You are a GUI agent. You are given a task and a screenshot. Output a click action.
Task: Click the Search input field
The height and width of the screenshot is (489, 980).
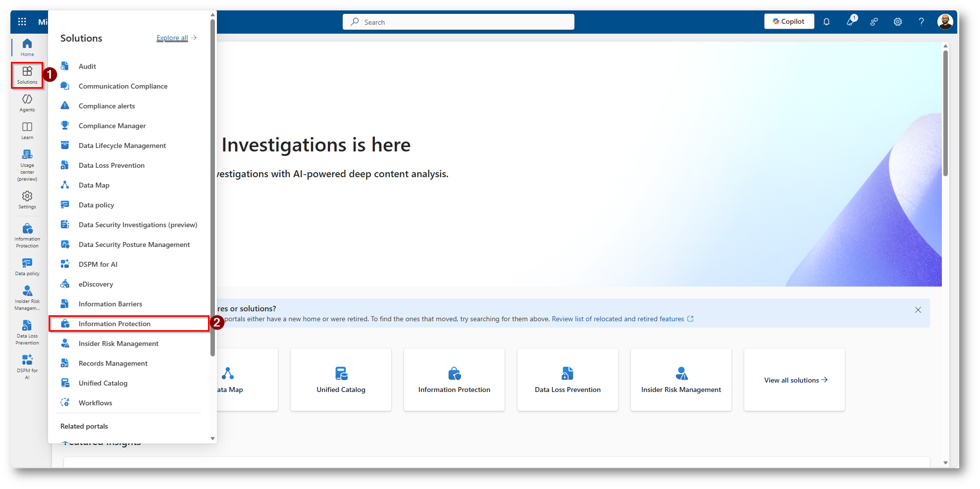[458, 22]
